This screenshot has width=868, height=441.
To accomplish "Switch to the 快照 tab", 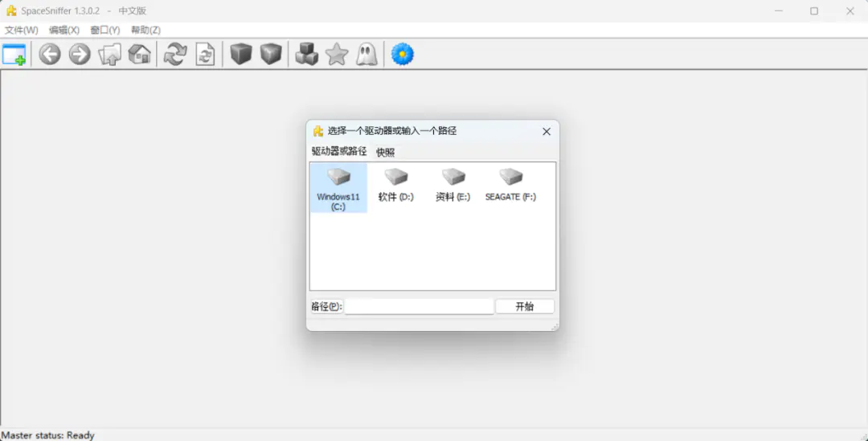I will (x=386, y=152).
